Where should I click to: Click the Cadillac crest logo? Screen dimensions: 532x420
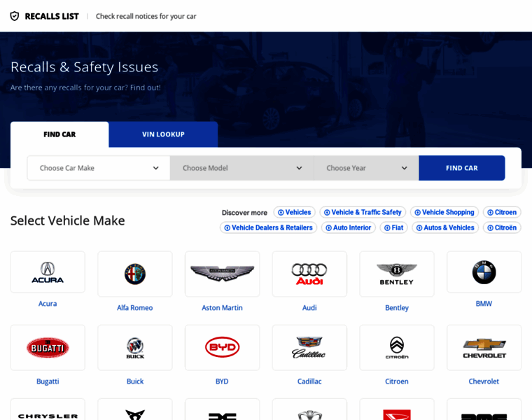tap(309, 347)
